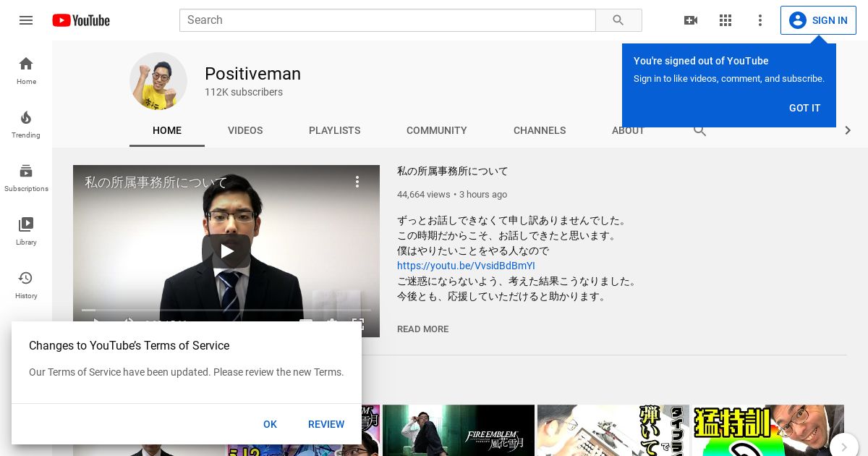Viewport: 868px width, 456px height.
Task: Click the Positiveman channel avatar
Action: click(x=158, y=81)
